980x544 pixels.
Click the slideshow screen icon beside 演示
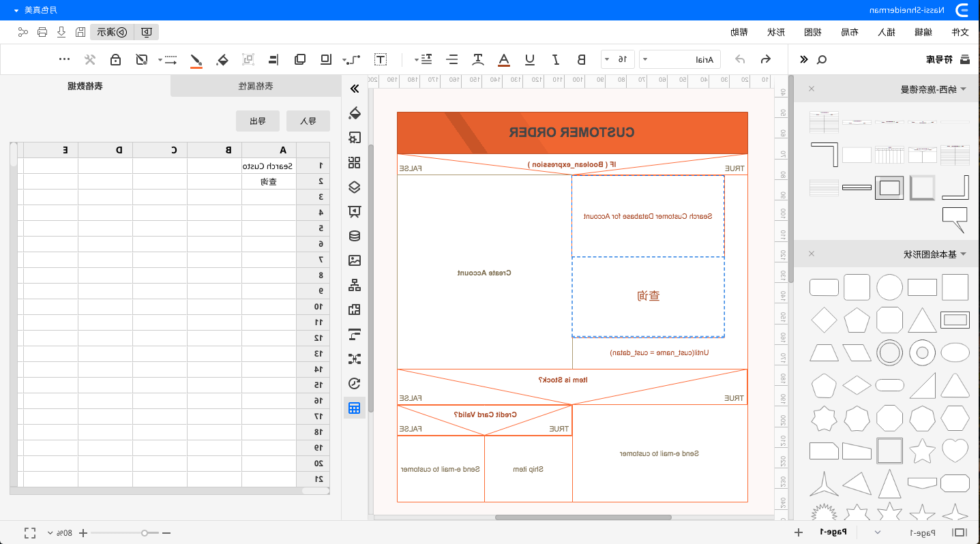click(146, 32)
